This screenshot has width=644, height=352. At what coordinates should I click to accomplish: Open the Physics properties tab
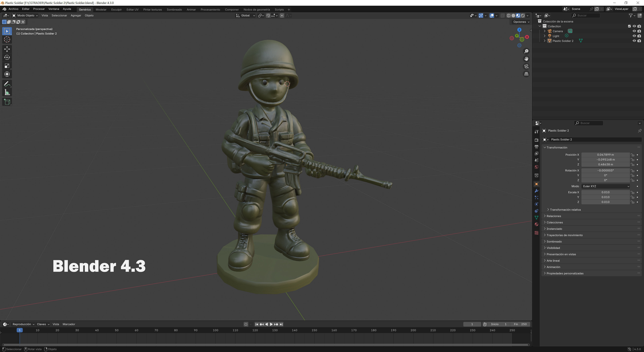(536, 204)
